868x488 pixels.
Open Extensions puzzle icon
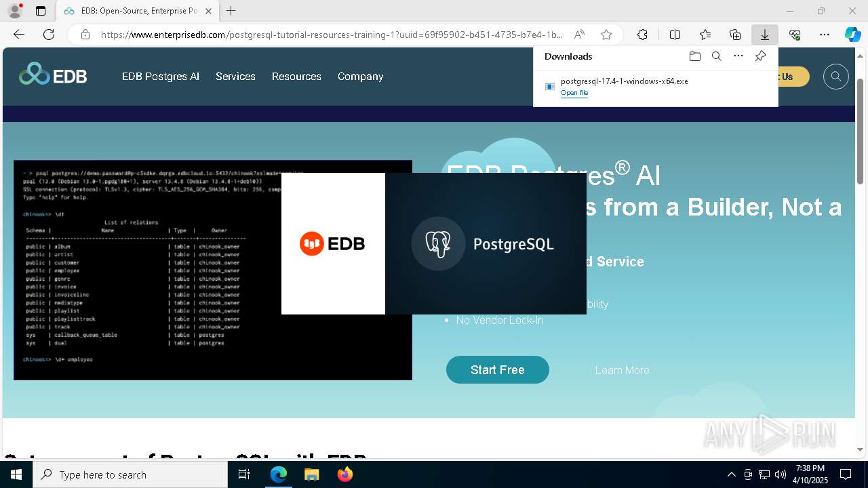pos(642,35)
